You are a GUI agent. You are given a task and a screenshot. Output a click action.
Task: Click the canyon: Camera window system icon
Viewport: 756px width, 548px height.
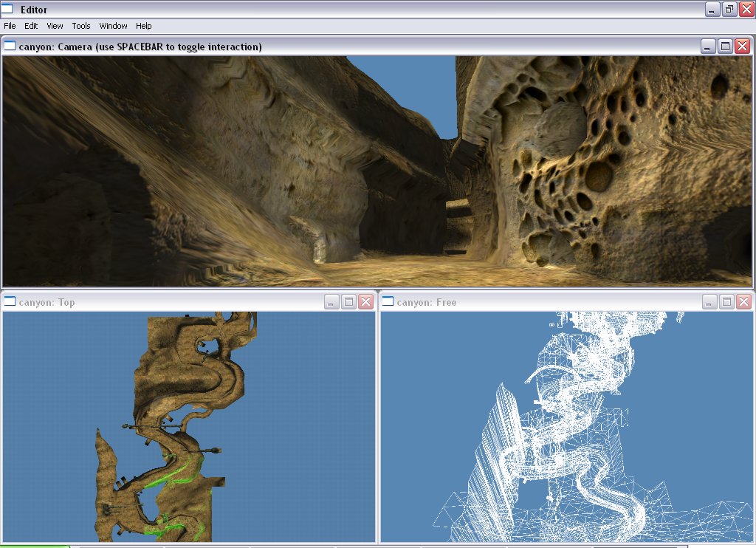(10, 46)
